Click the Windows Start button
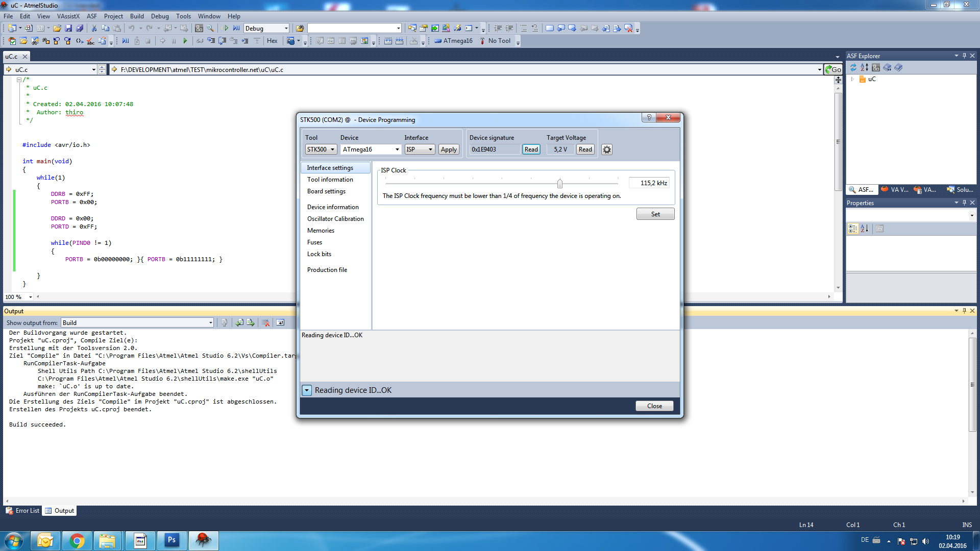Image resolution: width=980 pixels, height=551 pixels. [14, 541]
